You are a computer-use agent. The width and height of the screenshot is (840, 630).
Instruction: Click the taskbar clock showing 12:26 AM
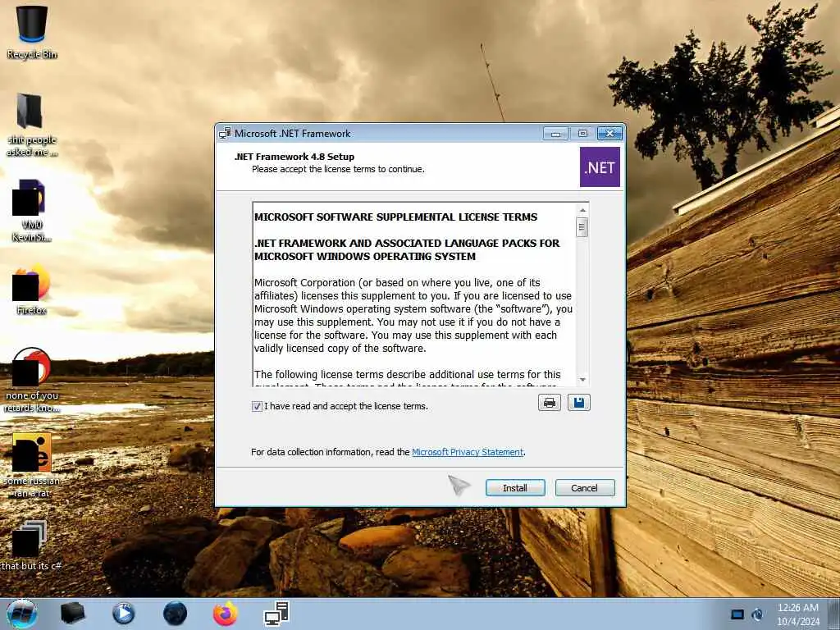coord(797,614)
